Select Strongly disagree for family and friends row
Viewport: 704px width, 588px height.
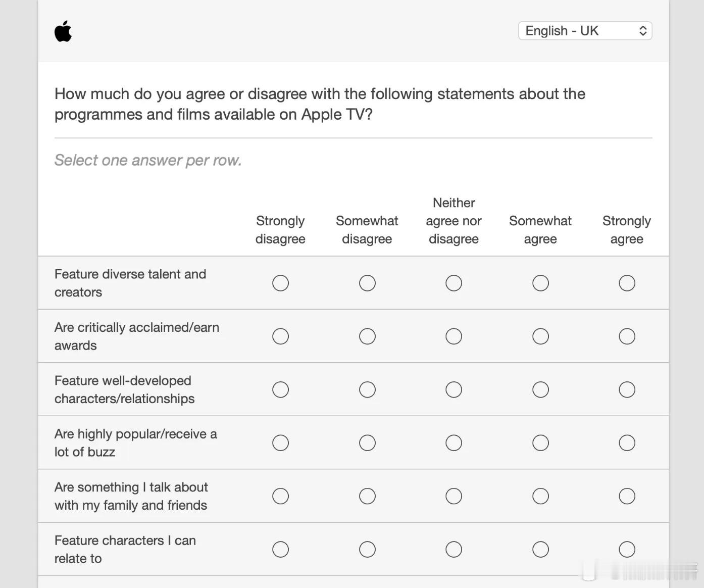click(x=280, y=496)
